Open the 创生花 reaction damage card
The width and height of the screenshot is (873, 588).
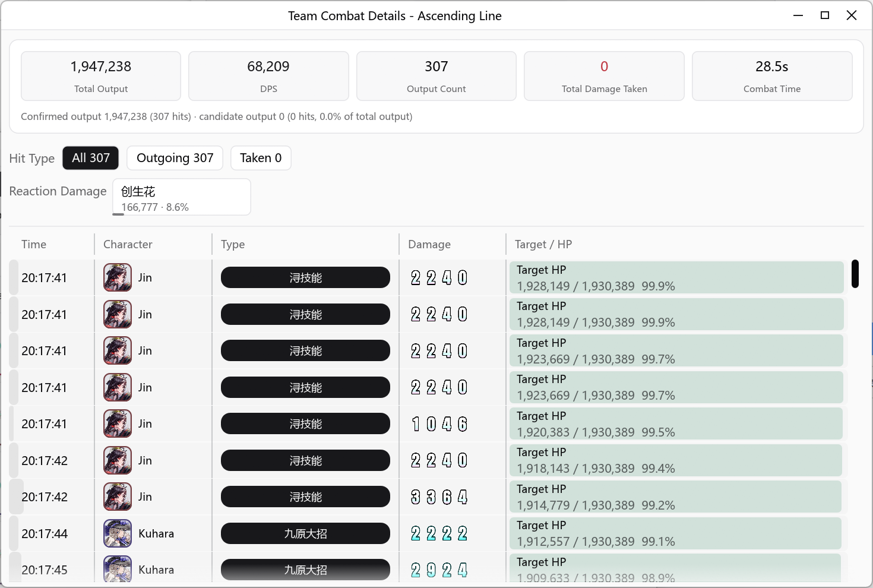[x=182, y=197]
